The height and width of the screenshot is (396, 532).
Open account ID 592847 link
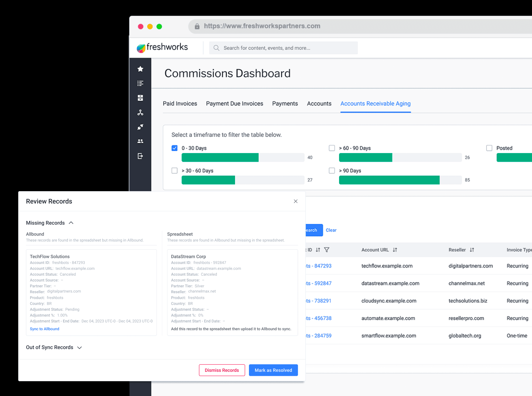coord(319,283)
